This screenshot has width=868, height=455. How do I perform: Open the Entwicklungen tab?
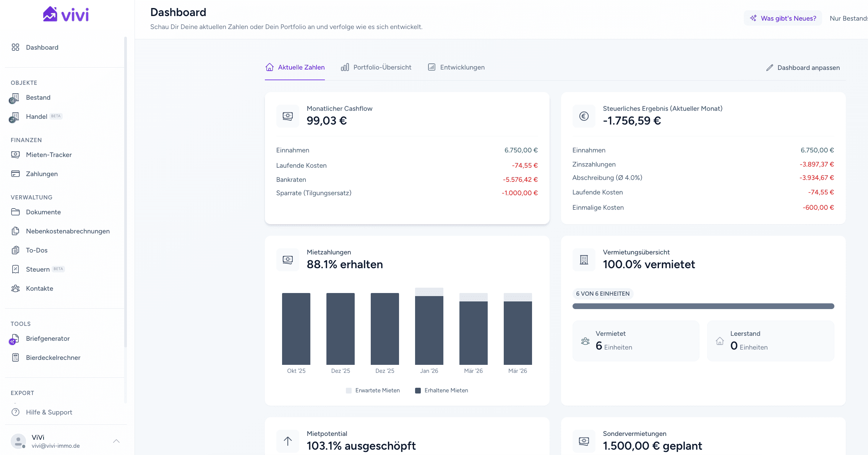pyautogui.click(x=462, y=67)
